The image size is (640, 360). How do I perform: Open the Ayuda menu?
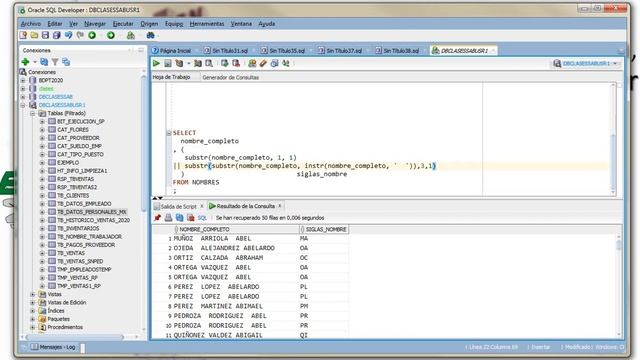tap(267, 24)
